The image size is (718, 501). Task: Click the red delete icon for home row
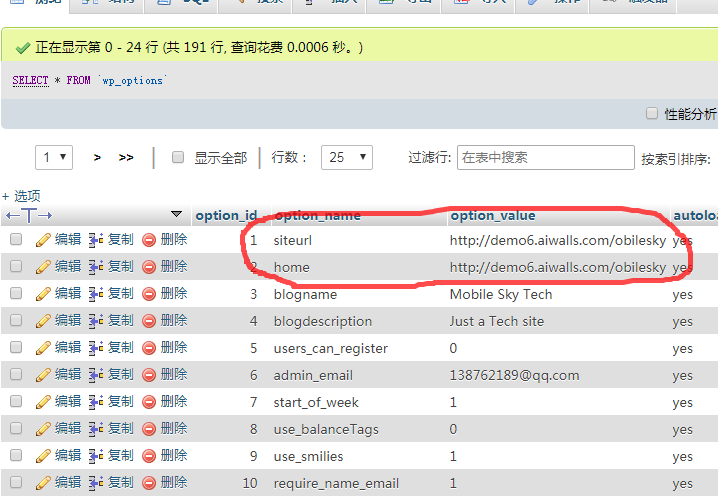[x=149, y=267]
